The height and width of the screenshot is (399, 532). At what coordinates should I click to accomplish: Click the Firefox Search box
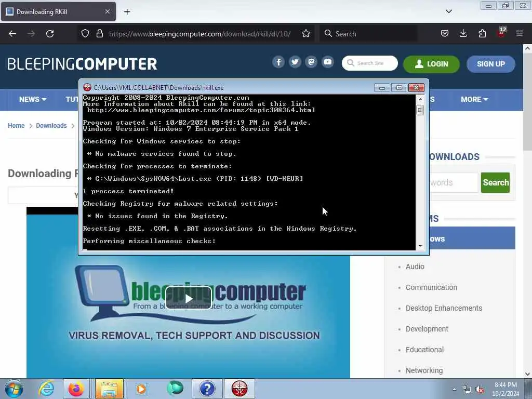pos(368,34)
